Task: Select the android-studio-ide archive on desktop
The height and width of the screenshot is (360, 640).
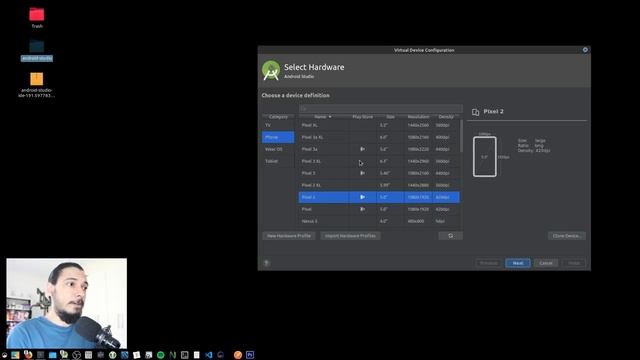Action: point(37,85)
